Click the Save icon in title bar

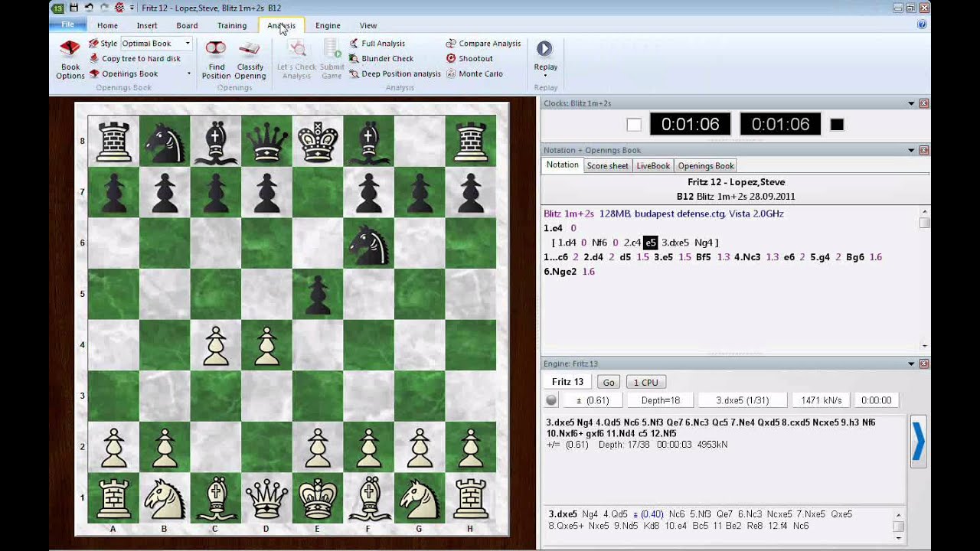[x=74, y=8]
